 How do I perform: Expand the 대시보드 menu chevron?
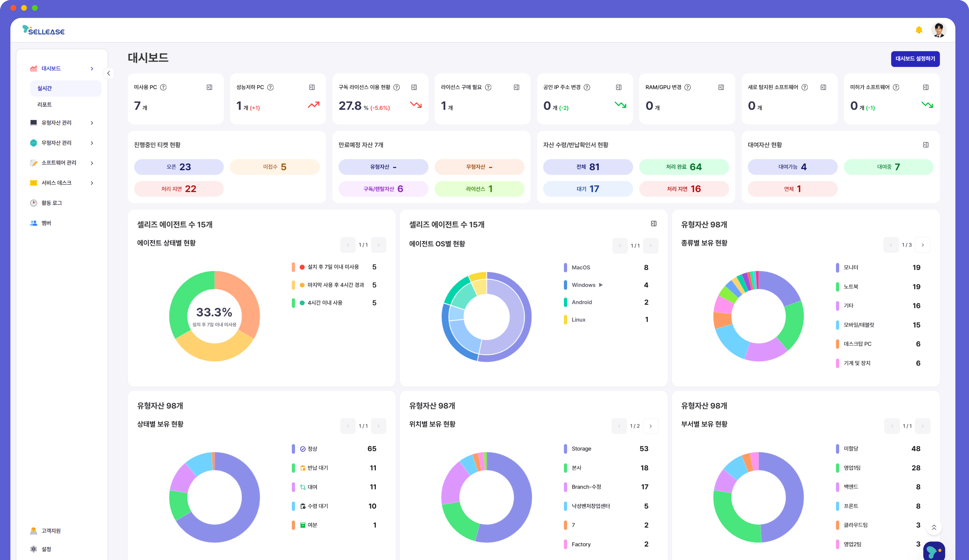92,68
